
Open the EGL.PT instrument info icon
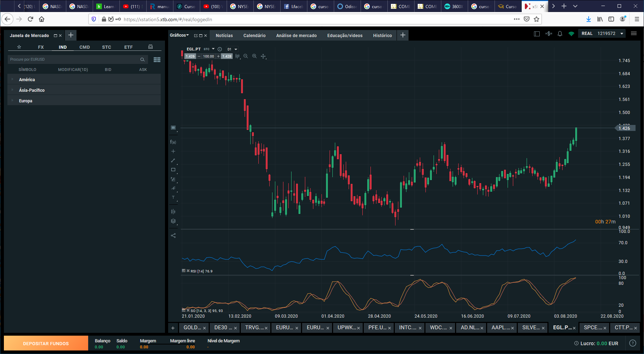click(x=220, y=49)
